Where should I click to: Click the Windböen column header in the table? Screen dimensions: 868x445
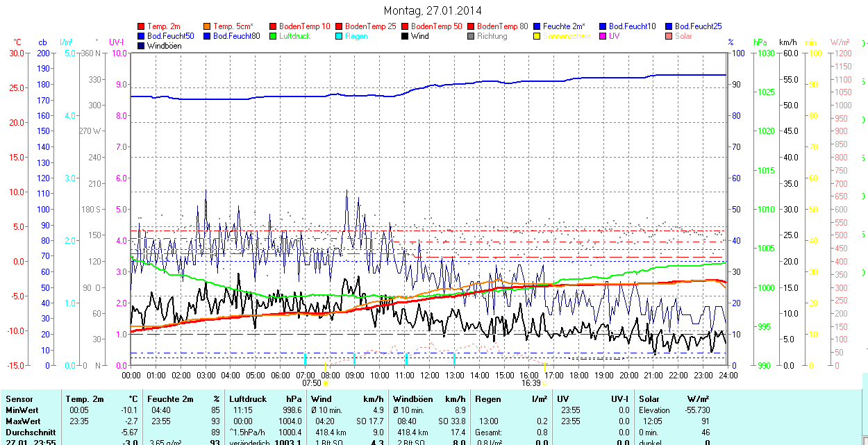[412, 399]
